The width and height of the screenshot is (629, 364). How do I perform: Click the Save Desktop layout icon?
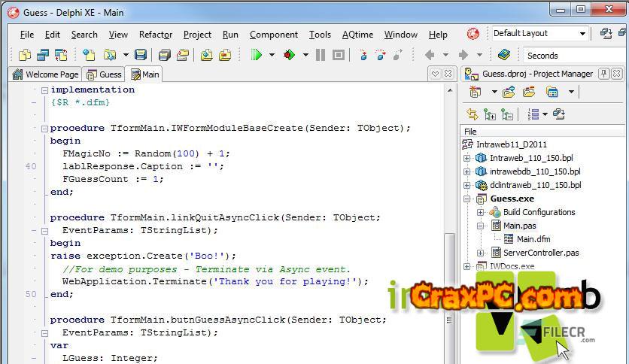[606, 34]
